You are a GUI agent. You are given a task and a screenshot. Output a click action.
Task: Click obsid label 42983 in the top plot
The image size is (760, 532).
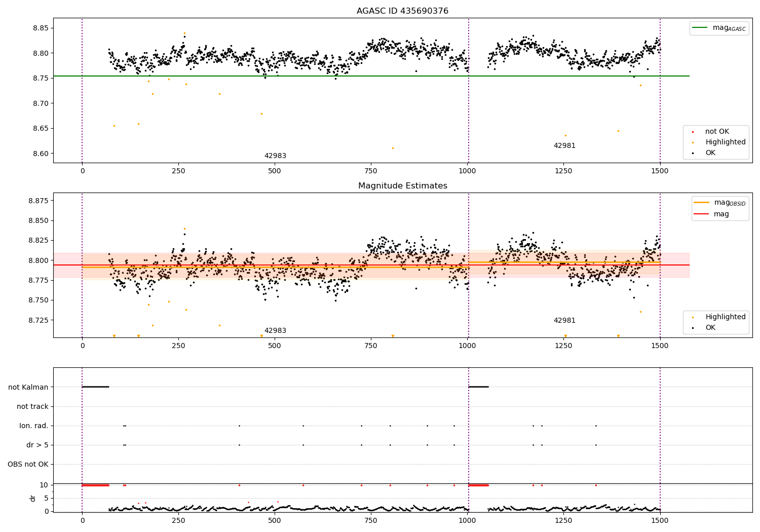(x=275, y=156)
